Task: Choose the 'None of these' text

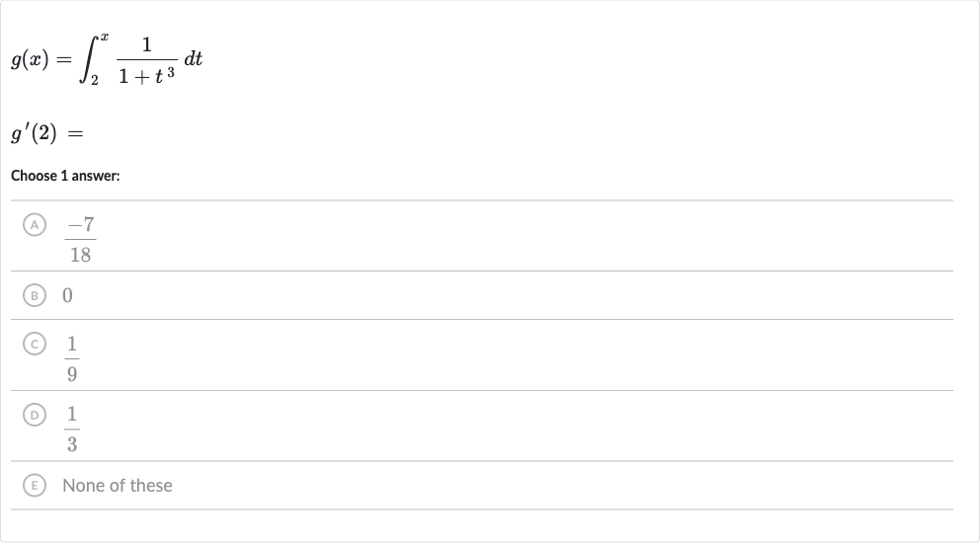Action: tap(118, 486)
